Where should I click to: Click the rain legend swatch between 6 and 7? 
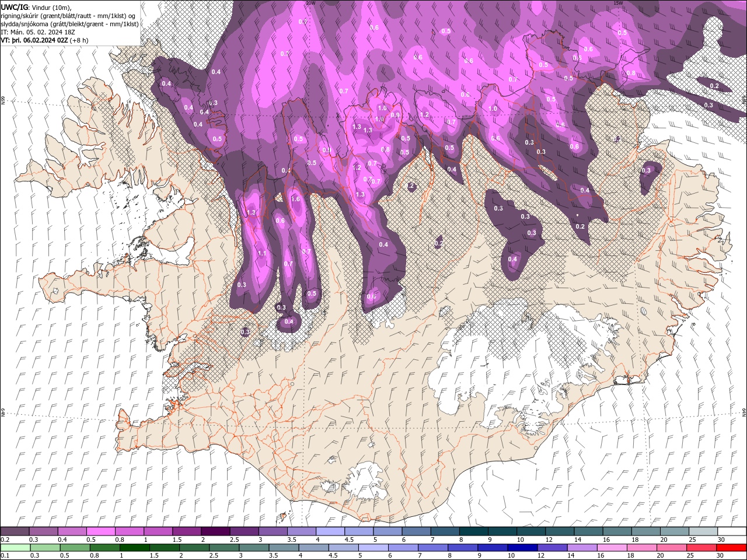pos(403,548)
